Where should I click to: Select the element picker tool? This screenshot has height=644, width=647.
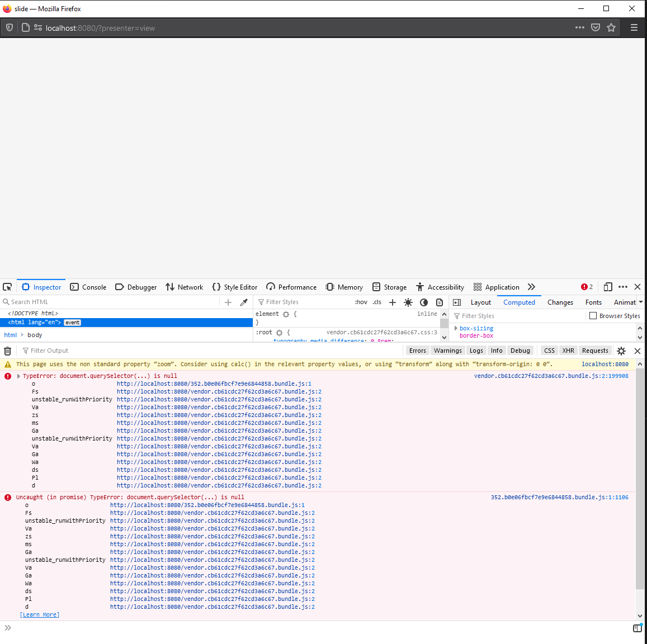click(7, 287)
